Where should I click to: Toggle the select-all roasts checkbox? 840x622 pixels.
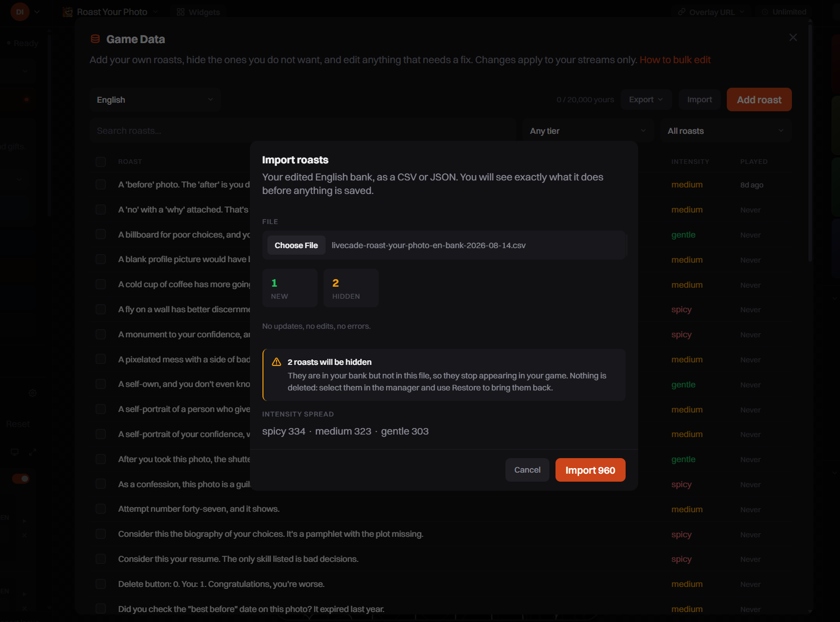tap(101, 161)
